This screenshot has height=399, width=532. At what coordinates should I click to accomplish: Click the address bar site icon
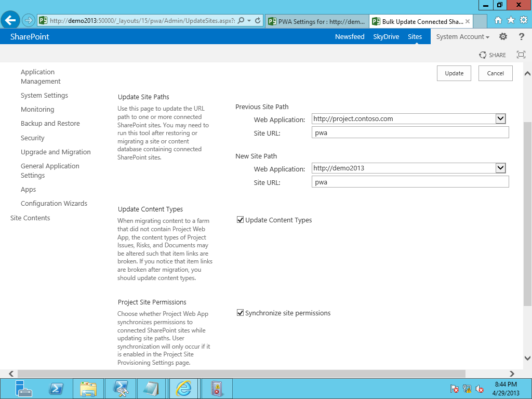[43, 20]
